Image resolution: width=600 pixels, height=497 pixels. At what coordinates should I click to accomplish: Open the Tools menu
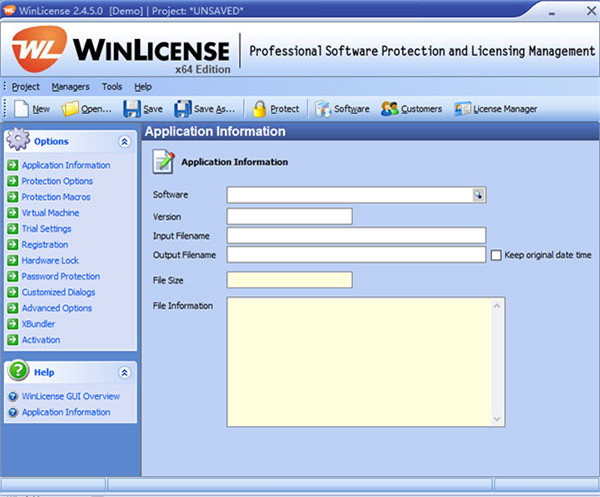click(x=112, y=87)
